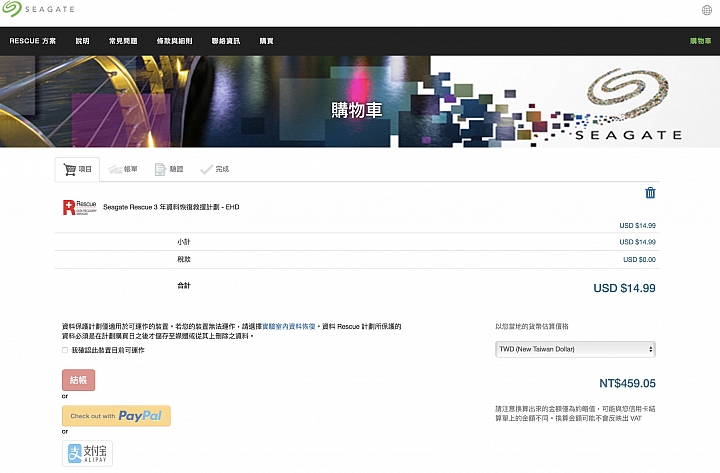720x473 pixels.
Task: Select the 帳單 billing tab
Action: [x=123, y=169]
